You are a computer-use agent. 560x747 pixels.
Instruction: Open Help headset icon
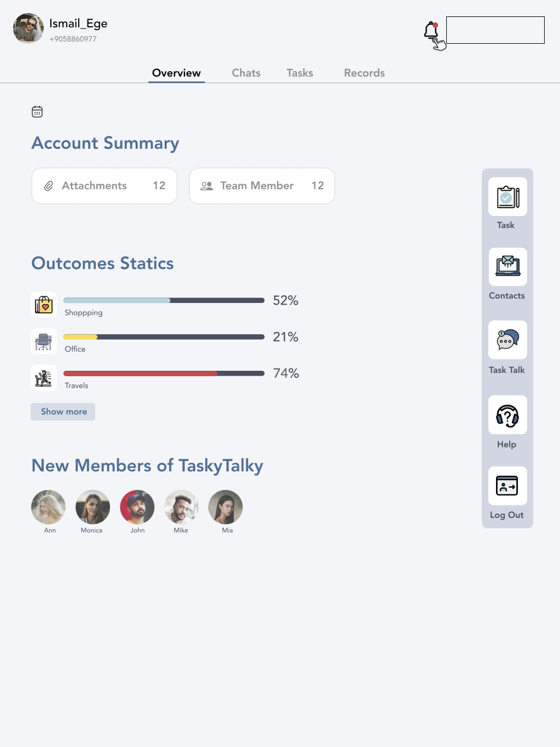pos(508,415)
